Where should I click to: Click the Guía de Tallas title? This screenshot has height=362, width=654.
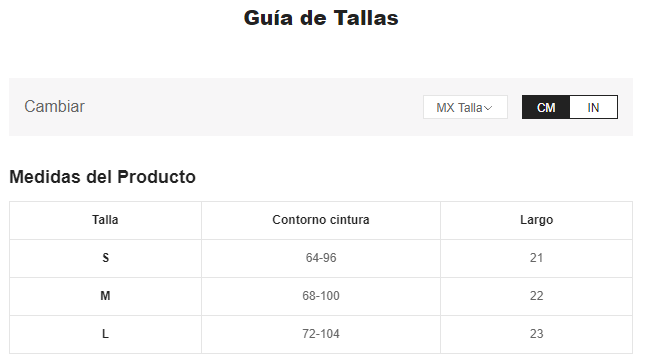point(321,18)
